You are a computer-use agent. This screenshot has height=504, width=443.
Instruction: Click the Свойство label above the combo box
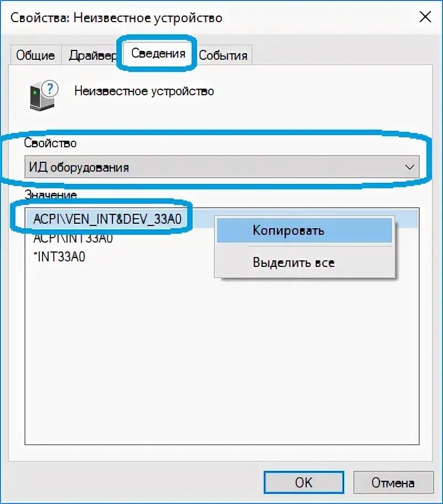click(50, 143)
